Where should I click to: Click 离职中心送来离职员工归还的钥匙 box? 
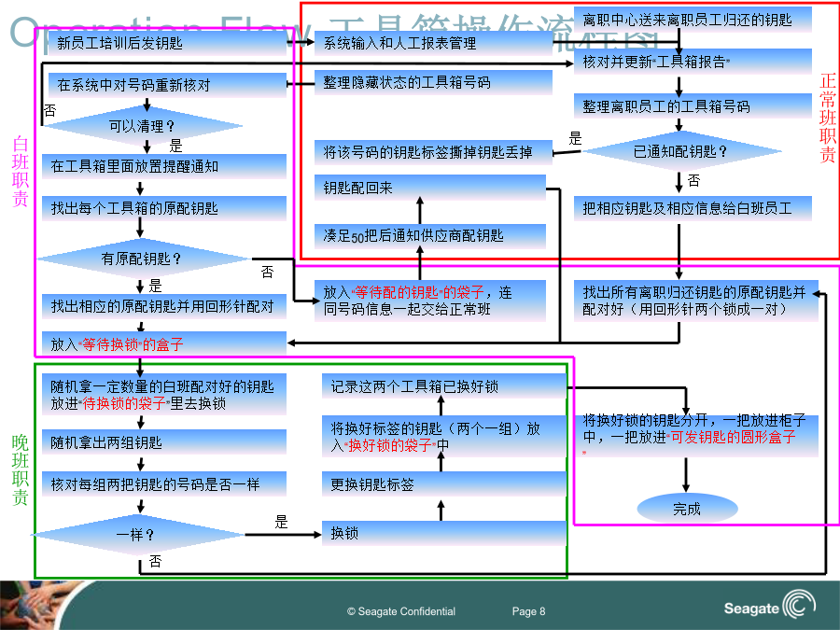coord(693,20)
